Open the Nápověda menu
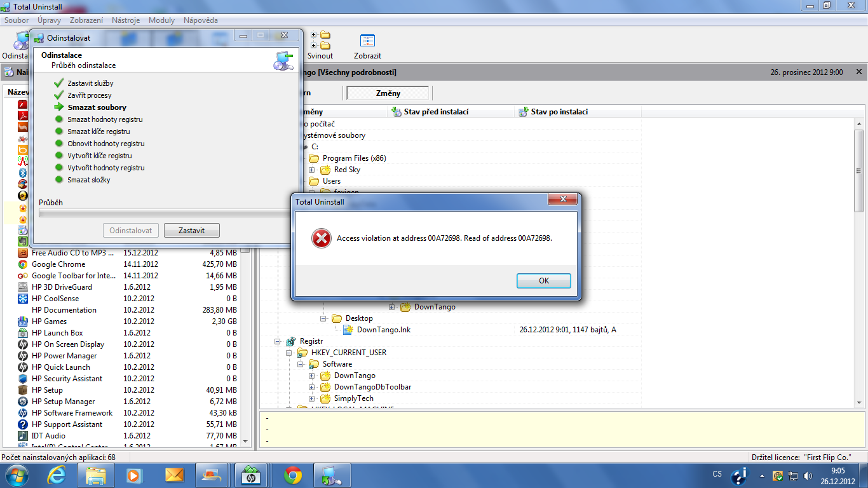Viewport: 868px width, 488px height. click(x=201, y=20)
